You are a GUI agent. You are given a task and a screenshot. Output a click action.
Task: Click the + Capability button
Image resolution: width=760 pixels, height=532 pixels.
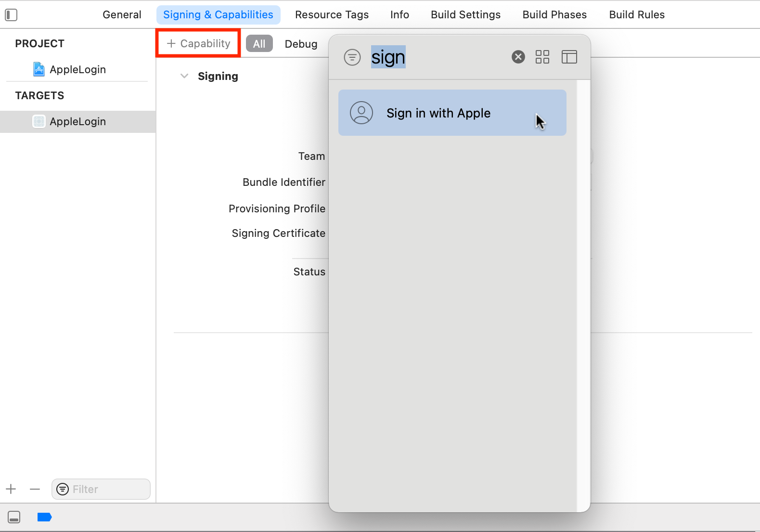tap(198, 43)
